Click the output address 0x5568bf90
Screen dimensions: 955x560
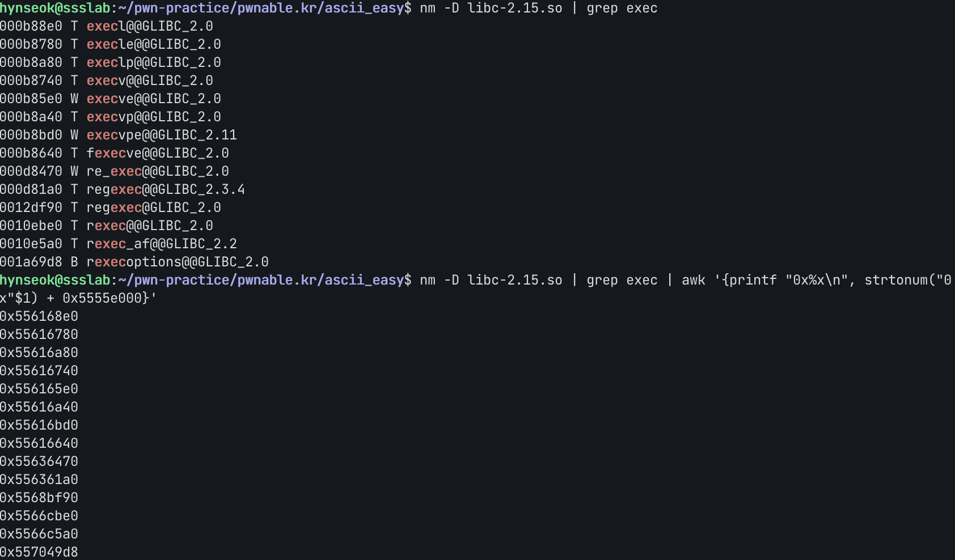(x=39, y=498)
